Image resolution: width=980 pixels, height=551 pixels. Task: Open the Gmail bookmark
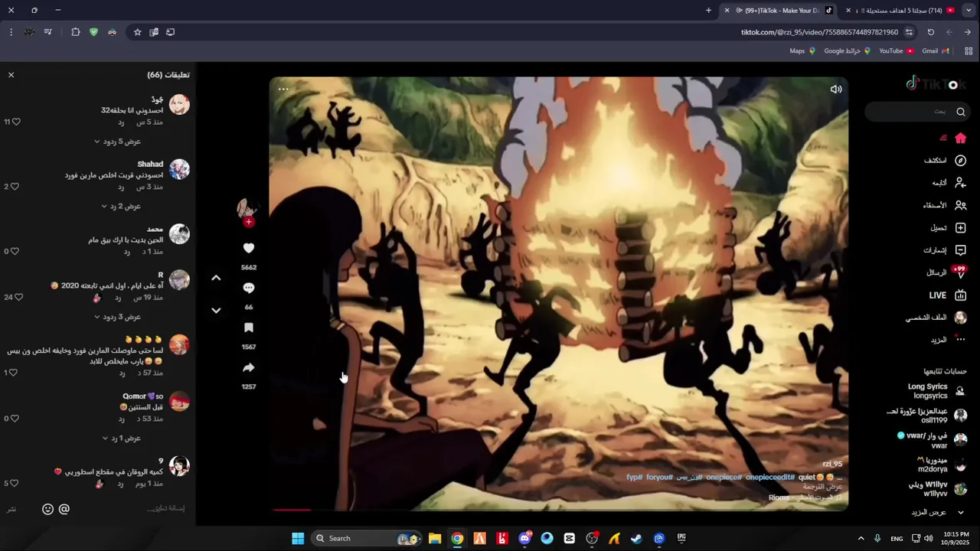pos(936,51)
